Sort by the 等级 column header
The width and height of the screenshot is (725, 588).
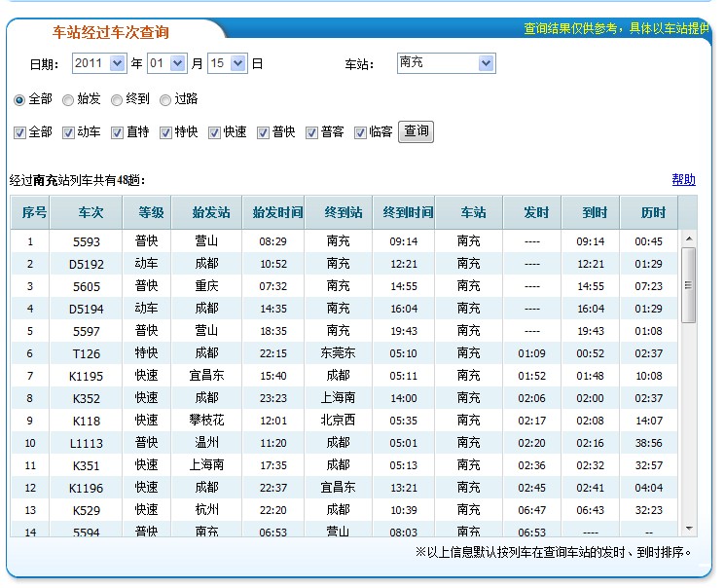pos(147,212)
